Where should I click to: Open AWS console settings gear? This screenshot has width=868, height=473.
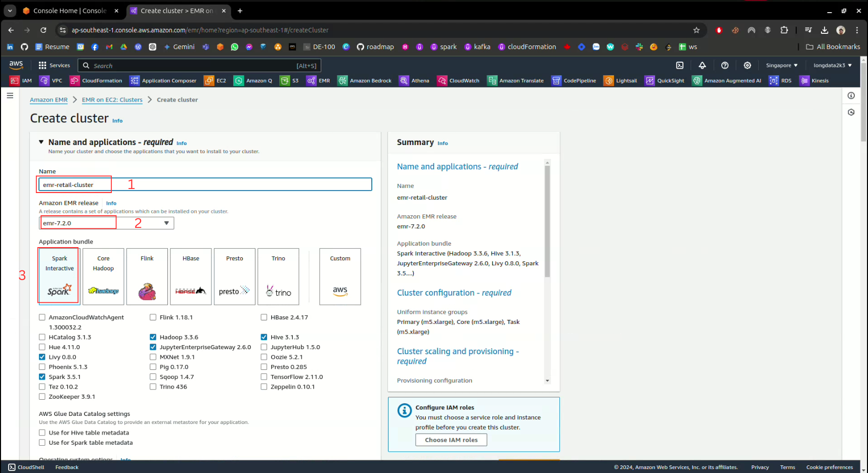point(747,65)
